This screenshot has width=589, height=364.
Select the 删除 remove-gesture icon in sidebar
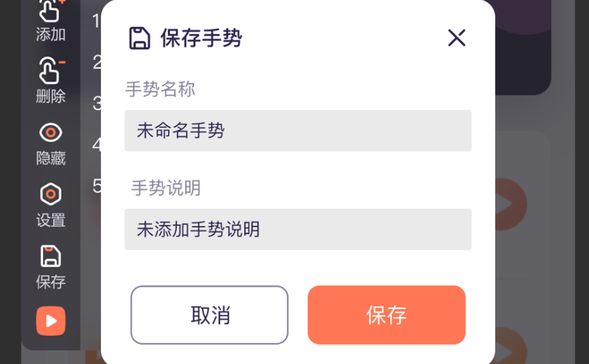51,70
